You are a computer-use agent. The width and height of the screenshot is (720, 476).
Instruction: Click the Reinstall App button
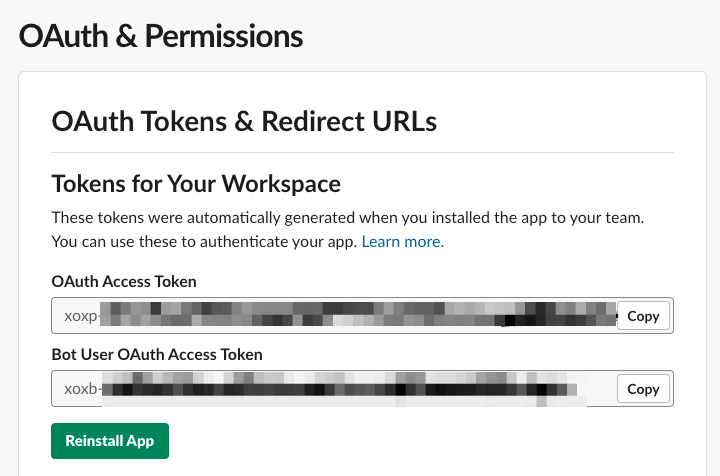click(110, 441)
